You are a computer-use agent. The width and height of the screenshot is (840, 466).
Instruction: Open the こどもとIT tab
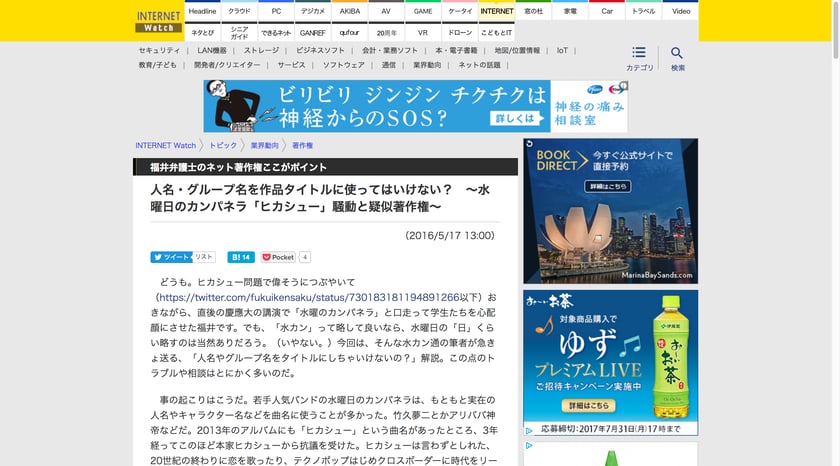tap(497, 33)
